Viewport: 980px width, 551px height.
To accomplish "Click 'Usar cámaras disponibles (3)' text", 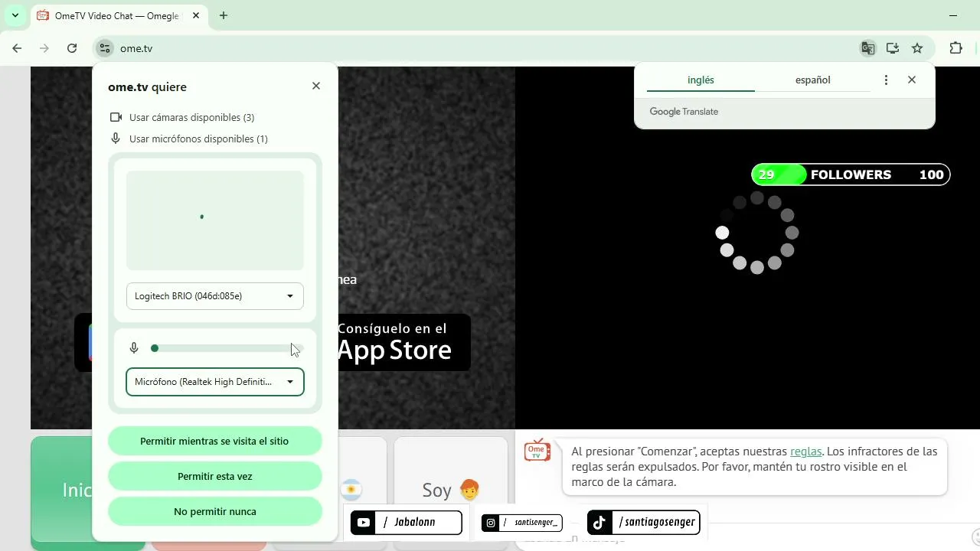I will click(191, 117).
